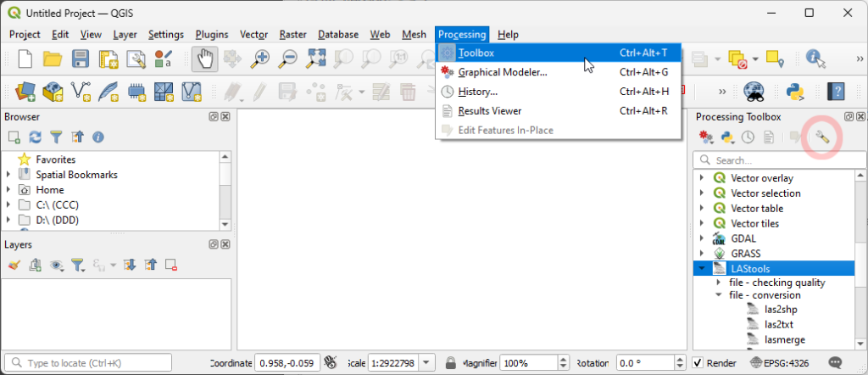The height and width of the screenshot is (375, 868).
Task: Create new SpatiaLite layer feather icon
Action: (x=108, y=92)
